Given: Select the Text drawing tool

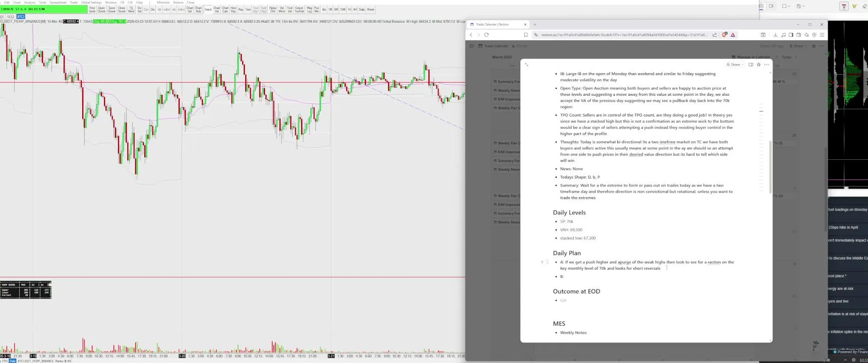Looking at the screenshot, I should pos(248,10).
